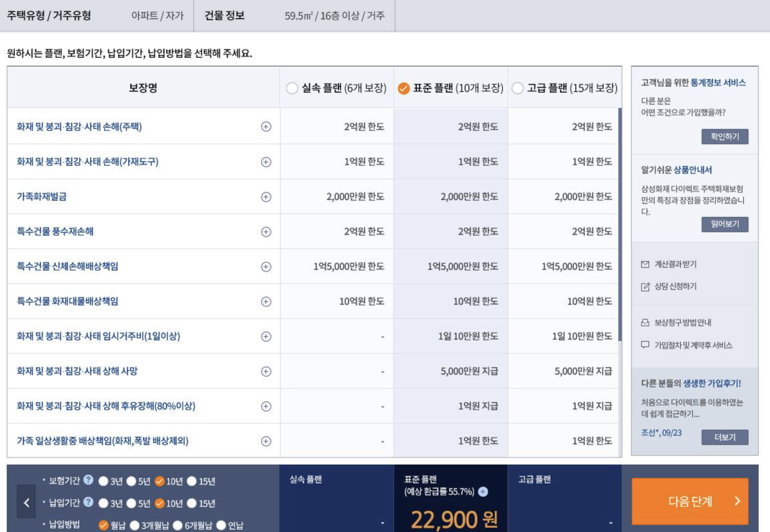The width and height of the screenshot is (770, 532).
Task: Select 연납 payment method
Action: (x=221, y=525)
